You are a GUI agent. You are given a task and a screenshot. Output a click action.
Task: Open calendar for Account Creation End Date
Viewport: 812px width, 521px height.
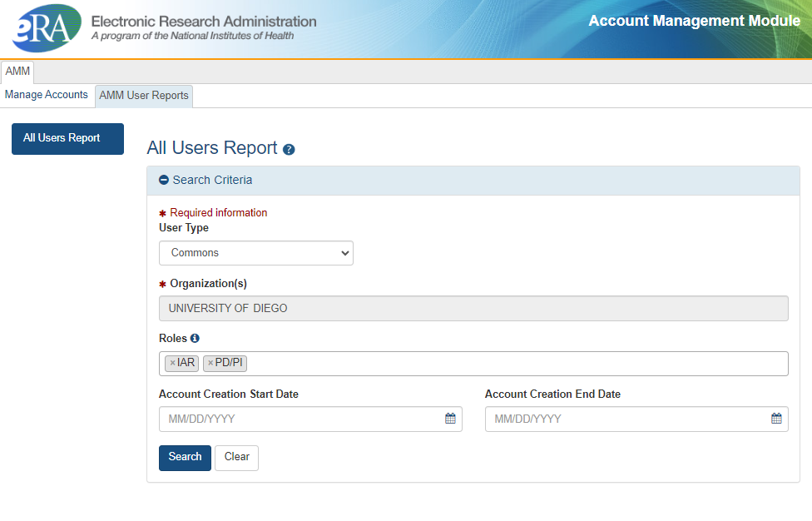pyautogui.click(x=776, y=419)
